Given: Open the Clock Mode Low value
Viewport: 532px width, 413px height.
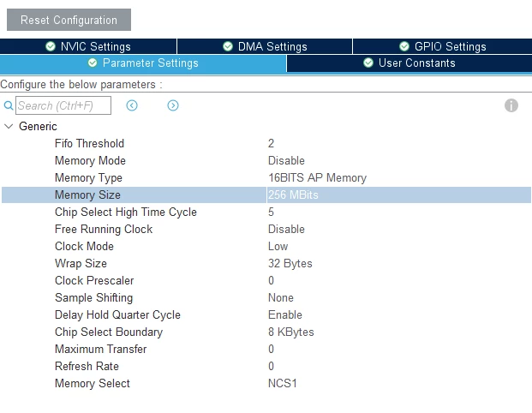Looking at the screenshot, I should (278, 247).
